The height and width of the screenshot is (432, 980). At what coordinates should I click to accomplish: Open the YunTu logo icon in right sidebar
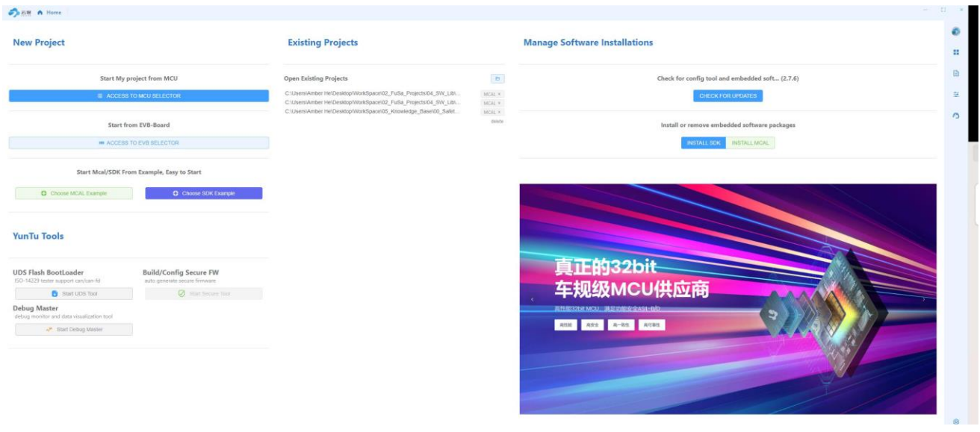(x=955, y=31)
